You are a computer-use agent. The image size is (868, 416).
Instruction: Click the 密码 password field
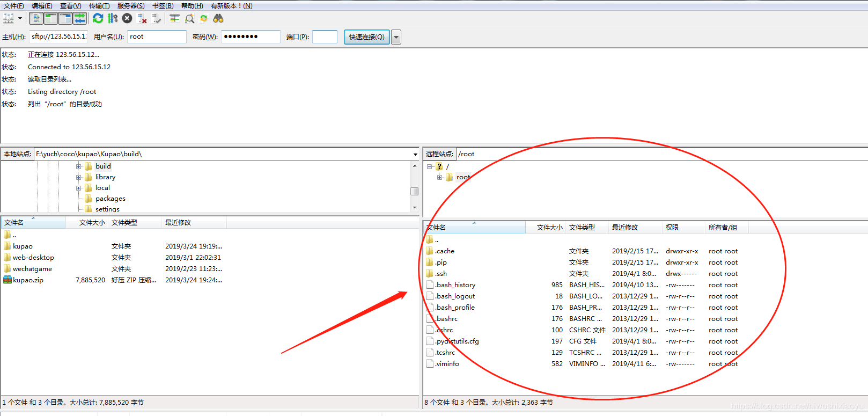tap(251, 37)
